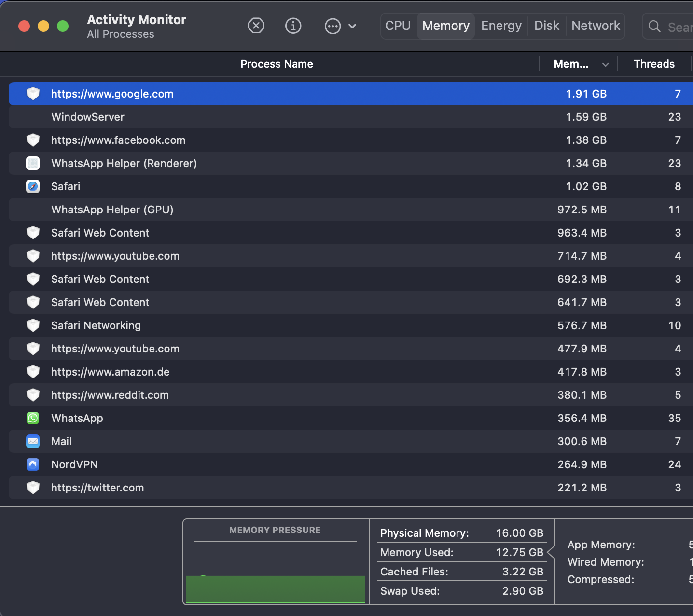Click the NordVPN app icon
Viewport: 693px width, 616px height.
(x=33, y=464)
